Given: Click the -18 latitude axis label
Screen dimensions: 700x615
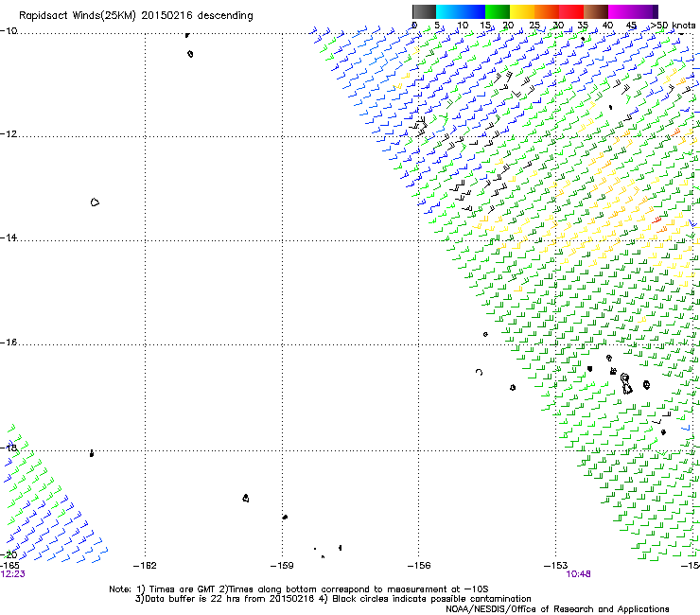Looking at the screenshot, I should tap(9, 448).
